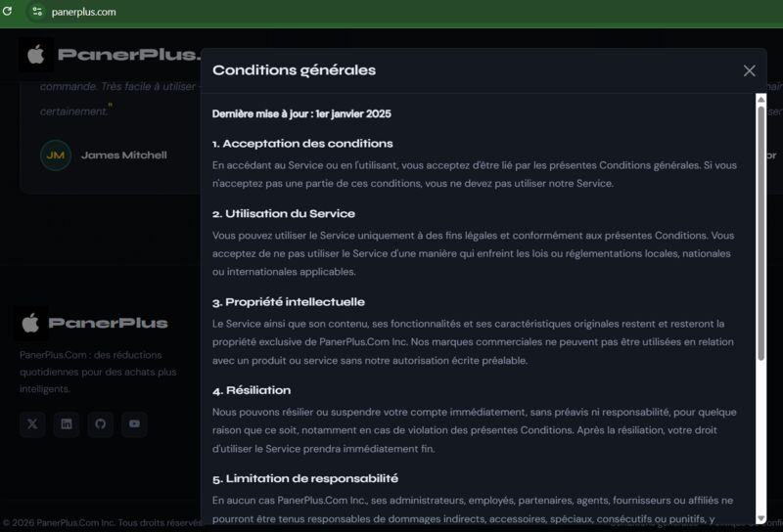Click the "4. Résiliation" heading

[252, 390]
